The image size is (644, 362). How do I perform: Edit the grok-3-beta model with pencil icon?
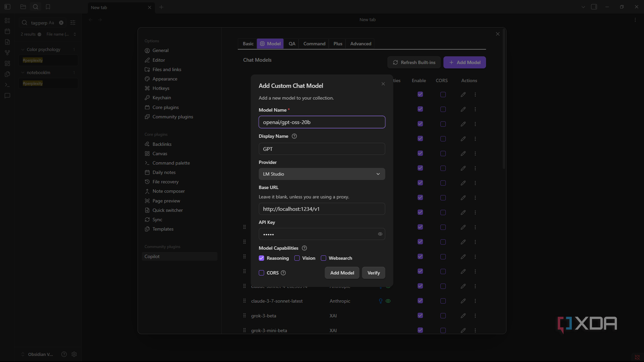(463, 316)
